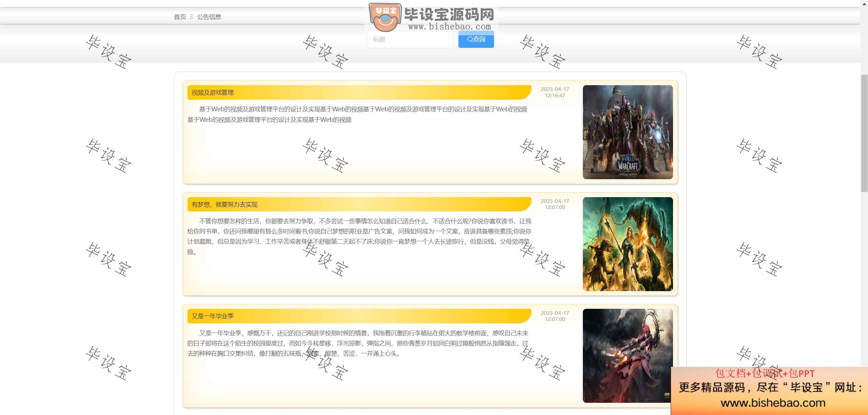Click the 公告信息 breadcrumb item

tap(209, 17)
